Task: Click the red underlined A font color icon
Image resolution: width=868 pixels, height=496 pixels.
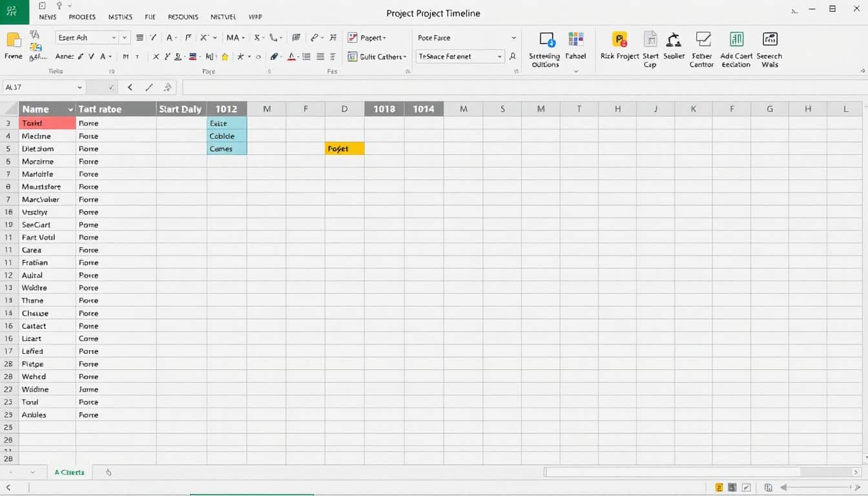Action: coord(291,57)
